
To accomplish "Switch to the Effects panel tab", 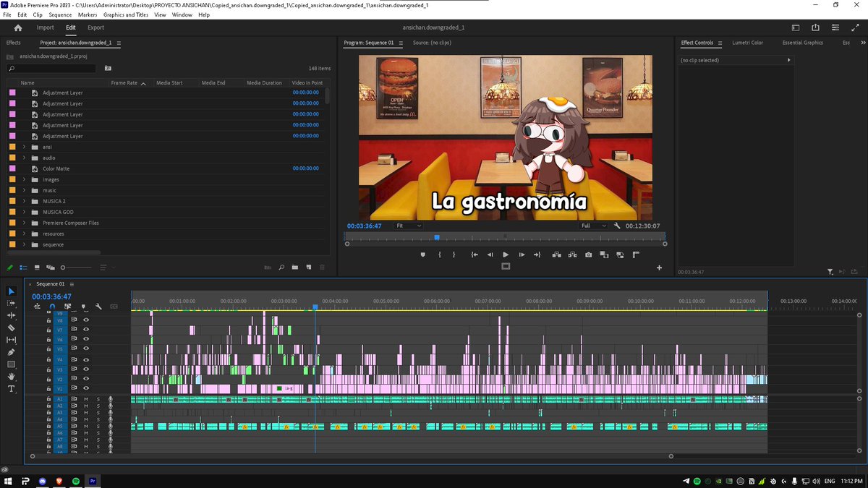I will click(x=14, y=43).
